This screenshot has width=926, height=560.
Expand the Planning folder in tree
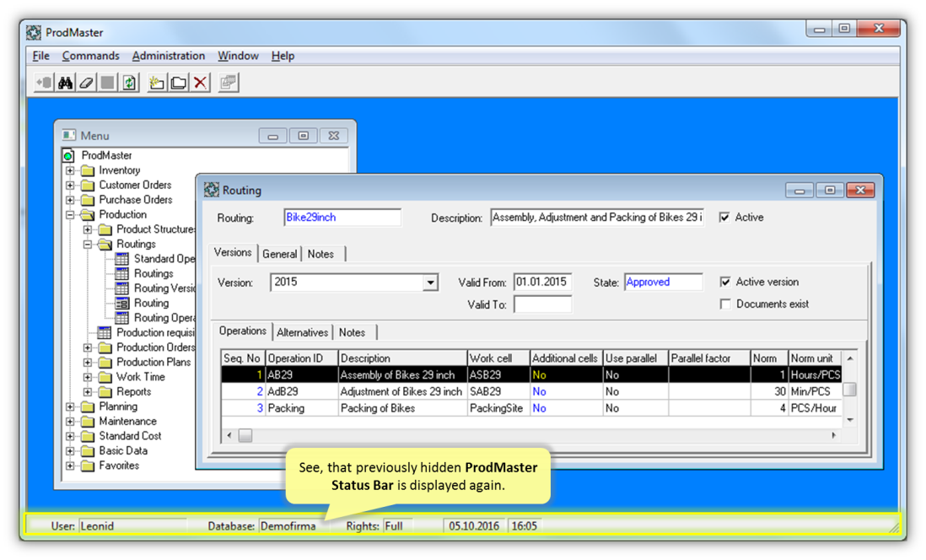[x=71, y=407]
